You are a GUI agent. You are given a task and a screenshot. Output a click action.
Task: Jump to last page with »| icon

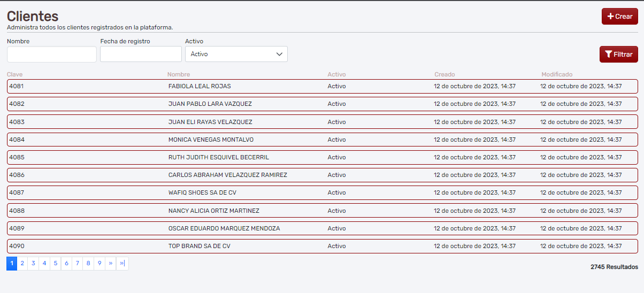[122, 263]
